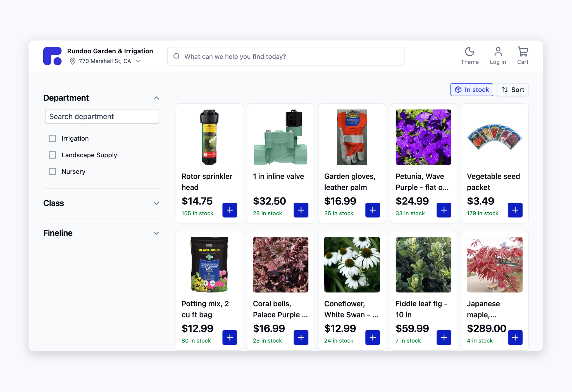572x392 pixels.
Task: Click the 7 in stock label
Action: (x=408, y=341)
